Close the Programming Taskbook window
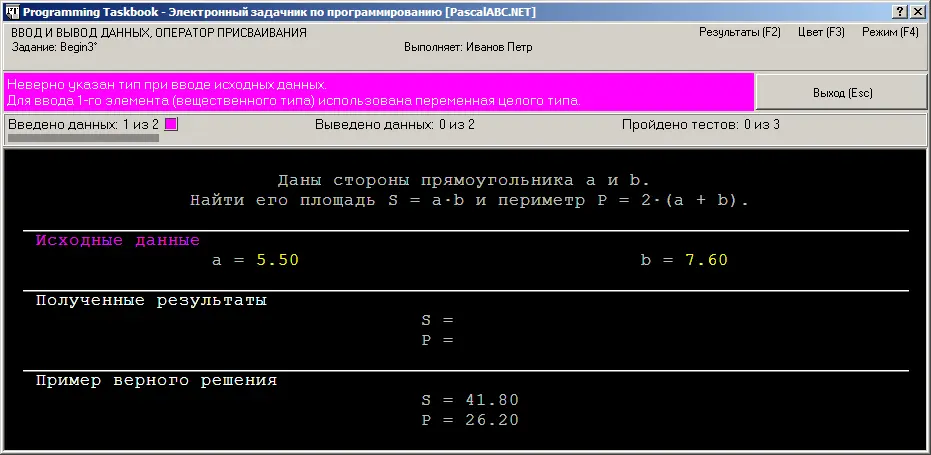 coord(916,12)
